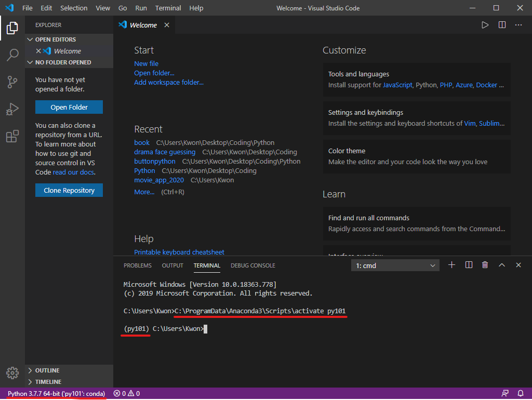This screenshot has width=532, height=400.
Task: Open the View menu
Action: [103, 8]
